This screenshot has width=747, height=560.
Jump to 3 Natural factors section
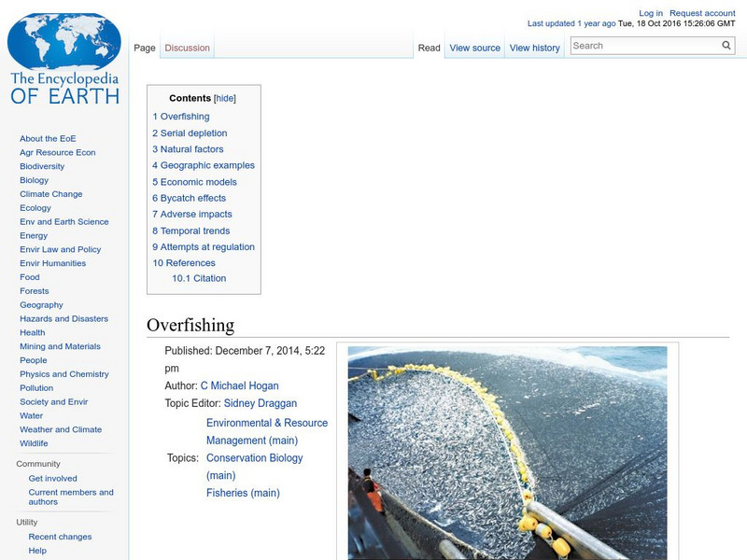[x=188, y=149]
